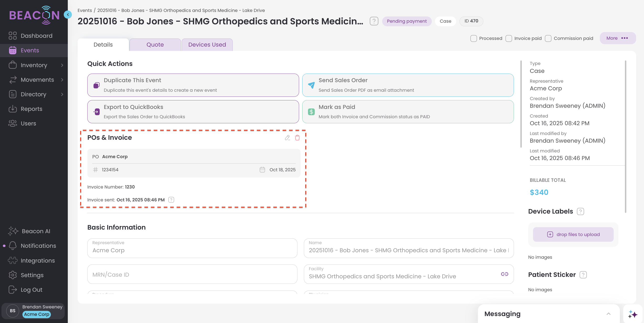
Task: Collapse sidebar with the blue arrow button
Action: (68, 15)
